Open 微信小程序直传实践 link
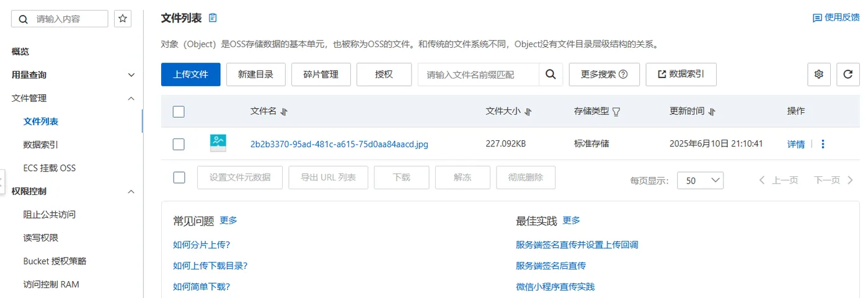The image size is (868, 298). coord(555,287)
